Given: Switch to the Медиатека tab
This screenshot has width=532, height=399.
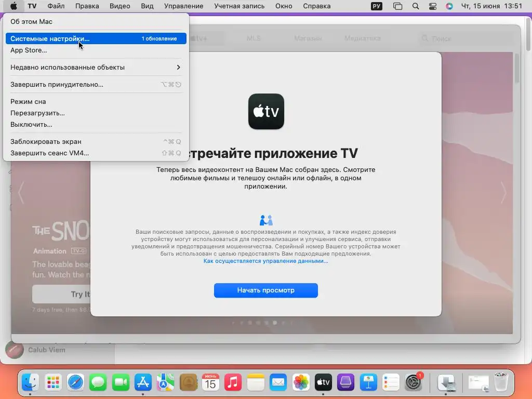Looking at the screenshot, I should (362, 38).
